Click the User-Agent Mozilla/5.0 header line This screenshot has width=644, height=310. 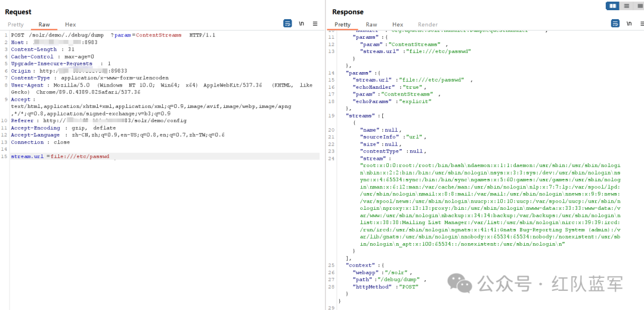point(162,89)
